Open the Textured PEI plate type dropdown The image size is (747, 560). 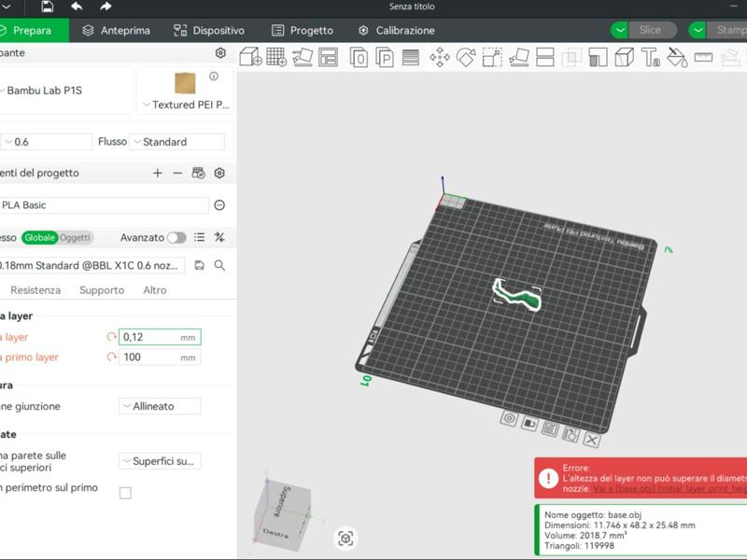(x=185, y=105)
